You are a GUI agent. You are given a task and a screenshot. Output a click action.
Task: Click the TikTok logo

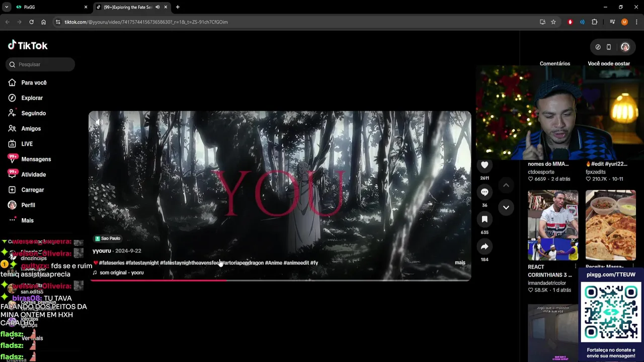tap(28, 45)
